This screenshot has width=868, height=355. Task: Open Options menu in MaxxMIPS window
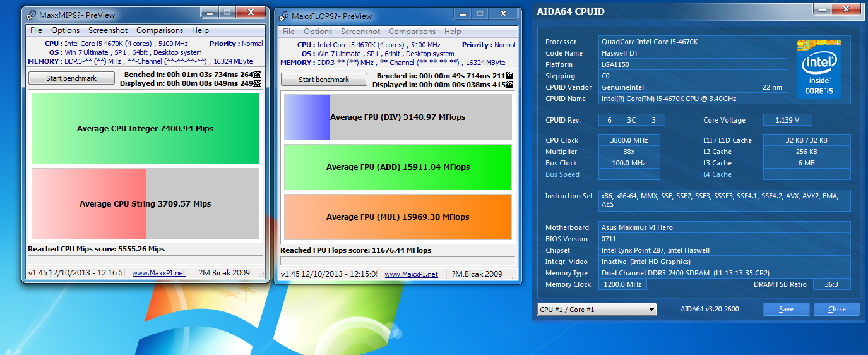tap(66, 30)
